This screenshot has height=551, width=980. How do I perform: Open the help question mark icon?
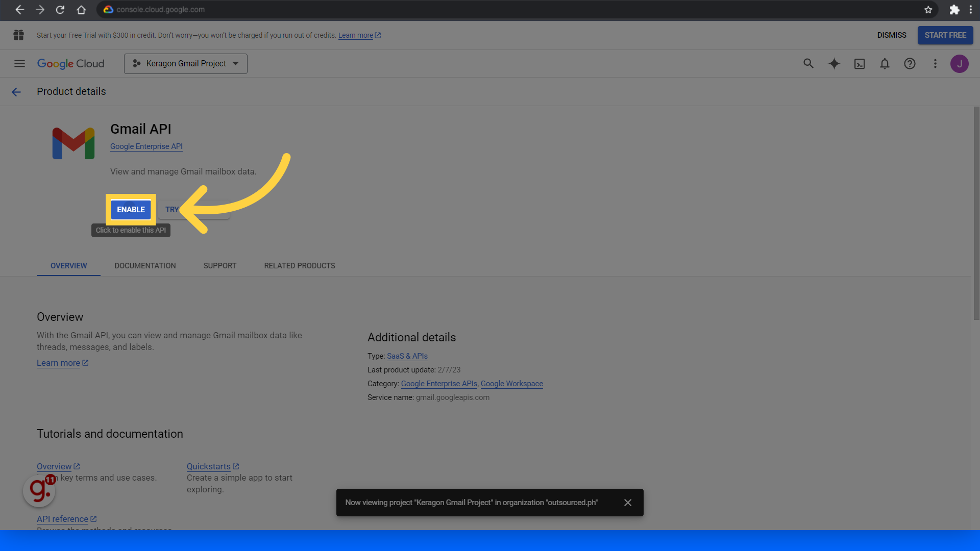[910, 64]
